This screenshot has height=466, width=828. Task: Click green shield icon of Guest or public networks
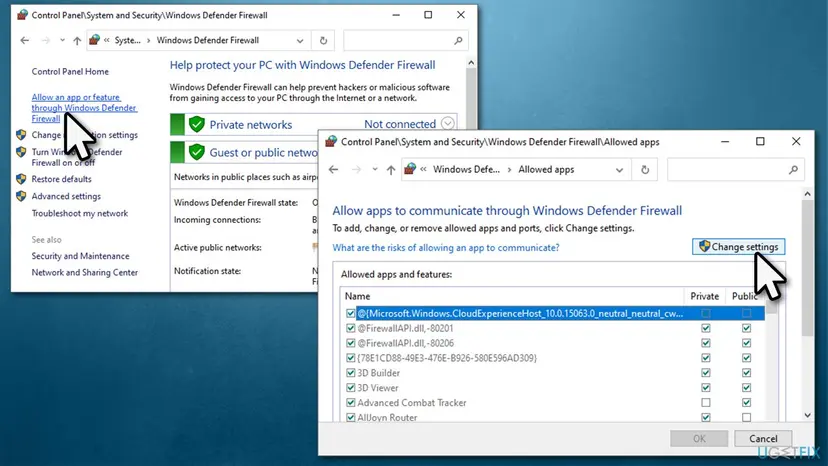196,152
